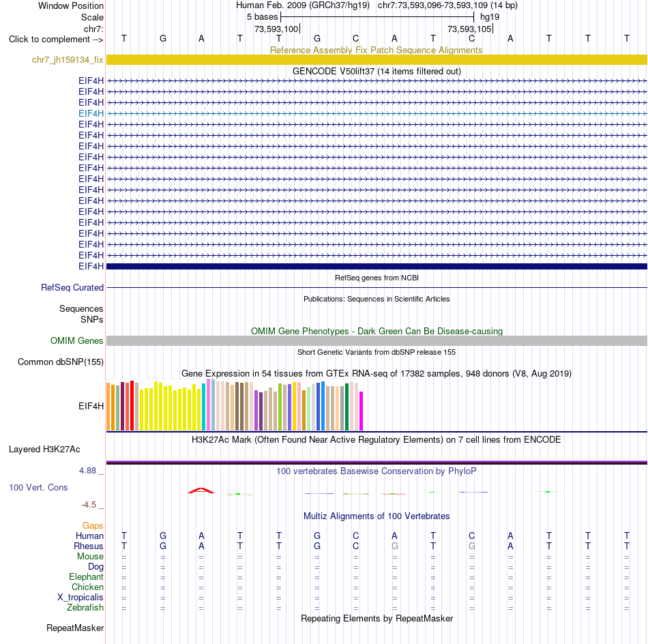Click the chr7:73,593,096-73,593,109 (14 bp) position text
The image size is (648, 644).
click(x=447, y=5)
